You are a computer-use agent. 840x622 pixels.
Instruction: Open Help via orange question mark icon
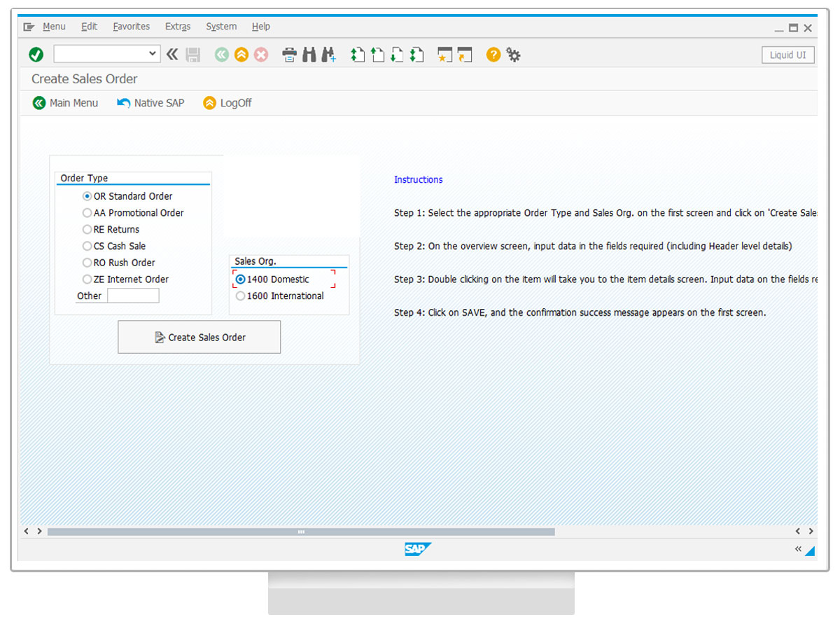pyautogui.click(x=493, y=55)
